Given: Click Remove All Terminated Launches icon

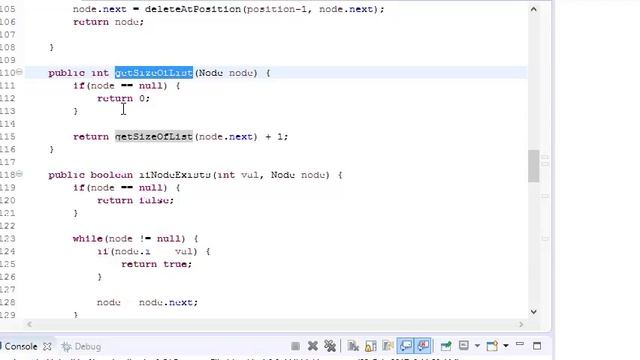Looking at the screenshot, I should click(x=330, y=346).
